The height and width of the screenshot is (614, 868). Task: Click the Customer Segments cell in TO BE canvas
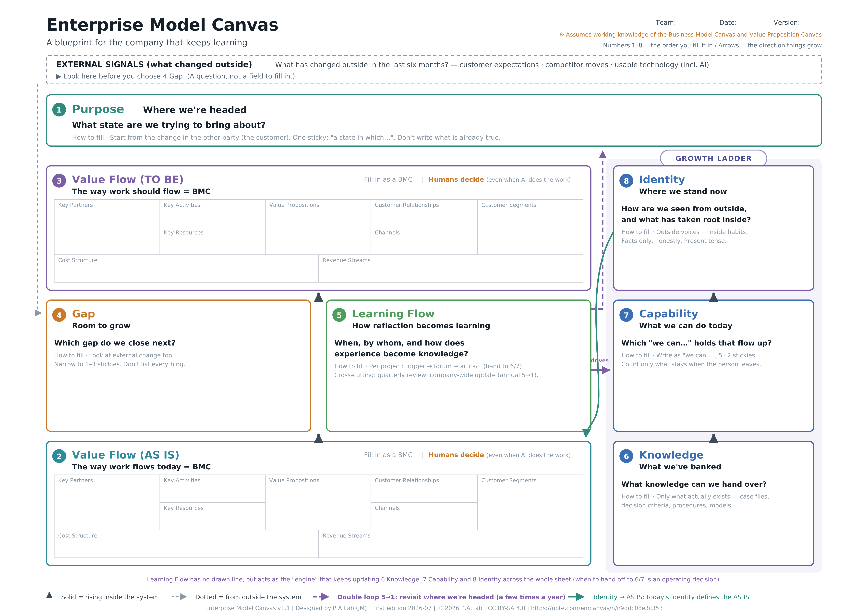(x=530, y=227)
